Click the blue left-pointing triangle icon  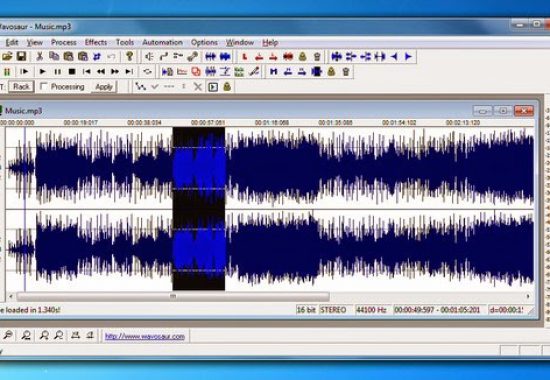(x=394, y=56)
